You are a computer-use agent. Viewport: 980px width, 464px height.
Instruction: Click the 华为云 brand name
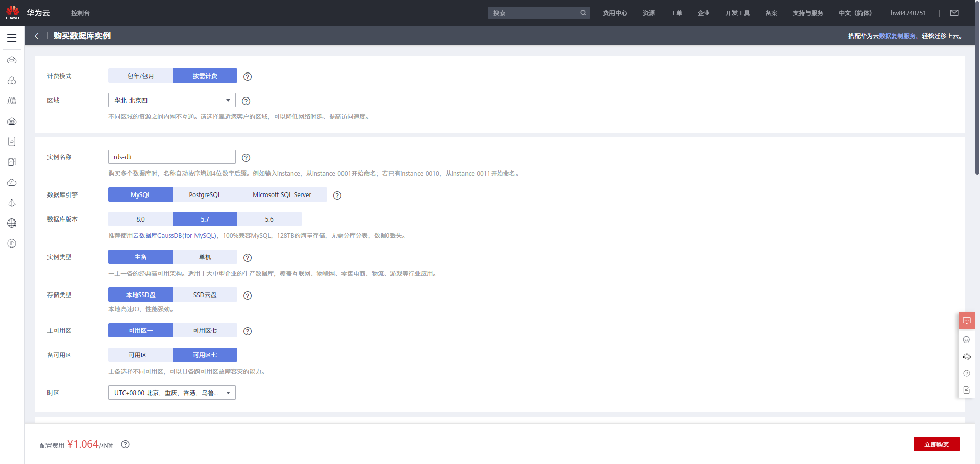tap(38, 13)
